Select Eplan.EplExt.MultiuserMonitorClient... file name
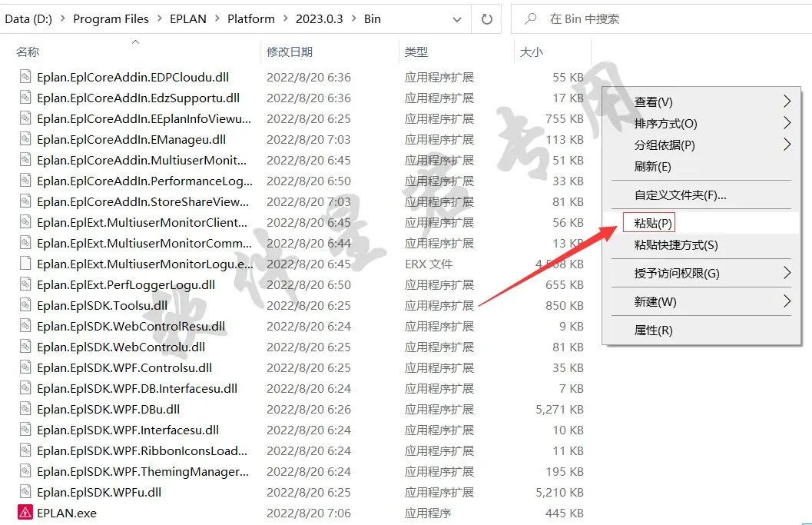 142,222
